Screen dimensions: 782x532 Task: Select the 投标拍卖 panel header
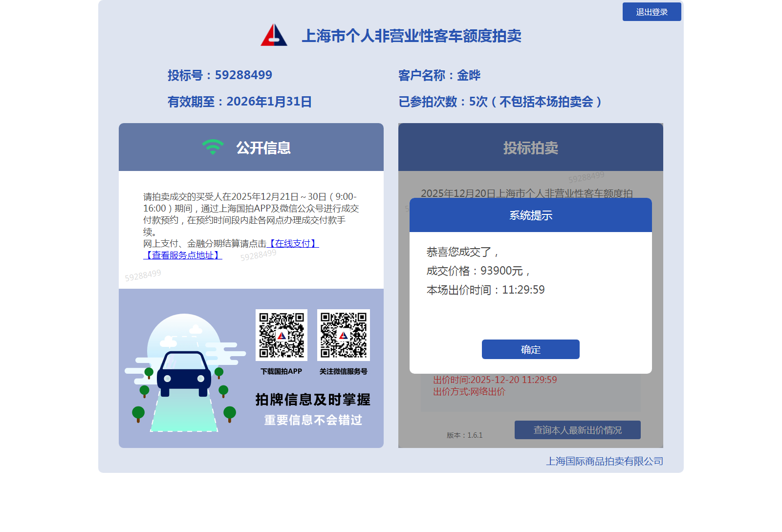pos(530,148)
